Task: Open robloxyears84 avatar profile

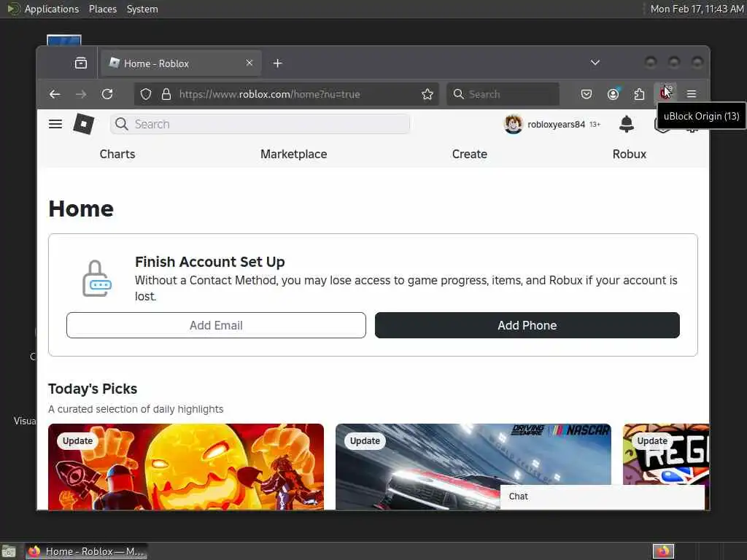Action: tap(514, 124)
